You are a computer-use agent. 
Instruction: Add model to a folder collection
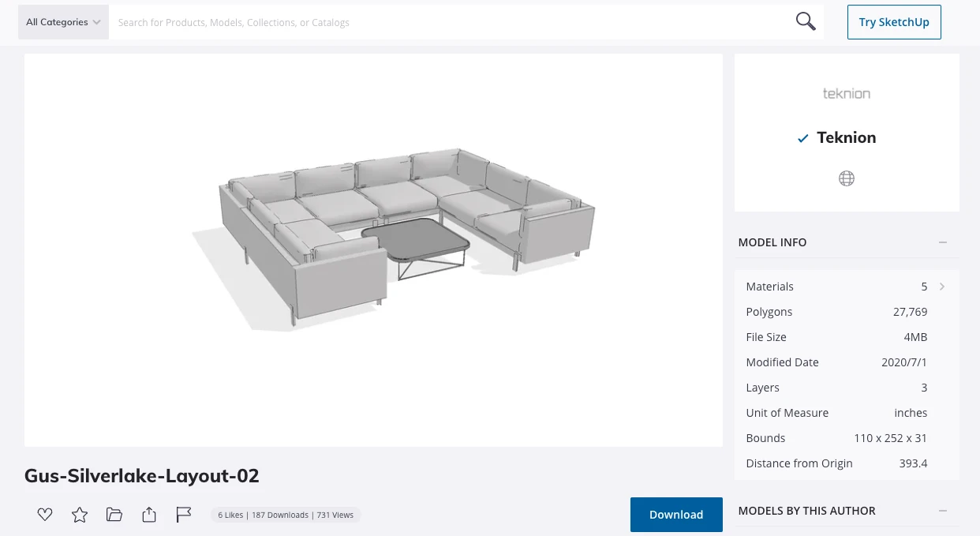click(114, 515)
